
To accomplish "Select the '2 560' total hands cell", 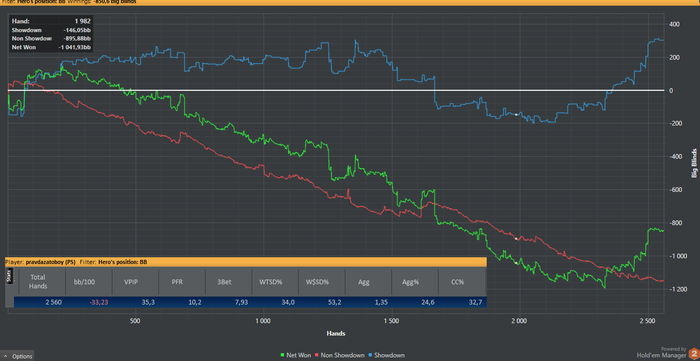I will tap(53, 302).
